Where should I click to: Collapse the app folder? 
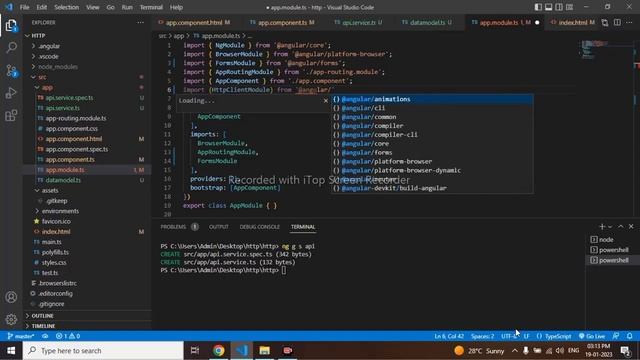click(x=47, y=87)
